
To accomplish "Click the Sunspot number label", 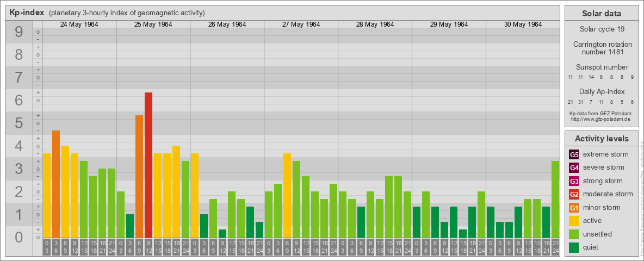I will (x=602, y=67).
